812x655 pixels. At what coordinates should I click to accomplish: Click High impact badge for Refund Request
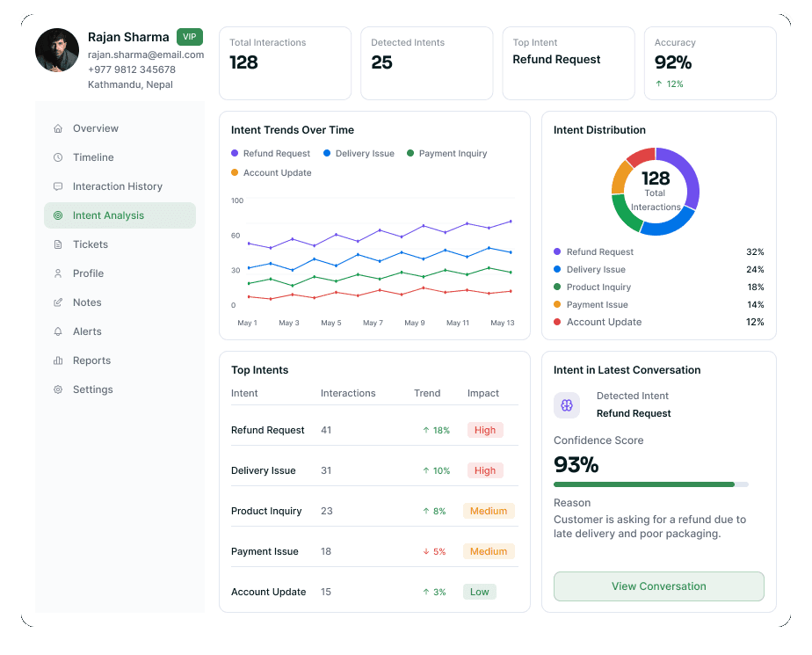click(485, 430)
